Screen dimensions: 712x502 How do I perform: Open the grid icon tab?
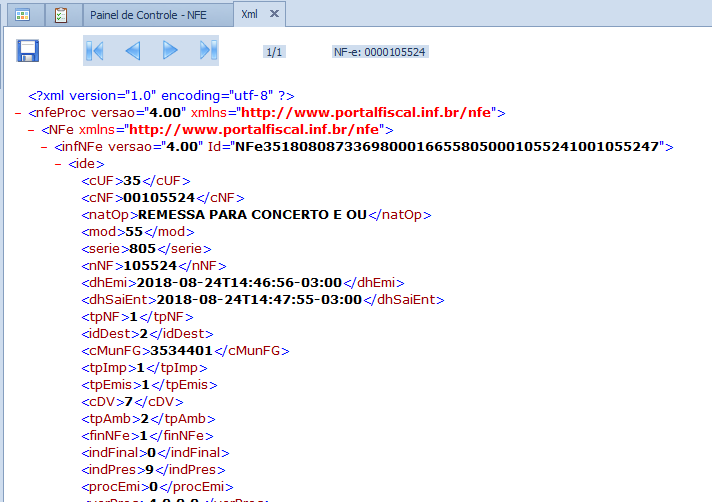[x=23, y=15]
